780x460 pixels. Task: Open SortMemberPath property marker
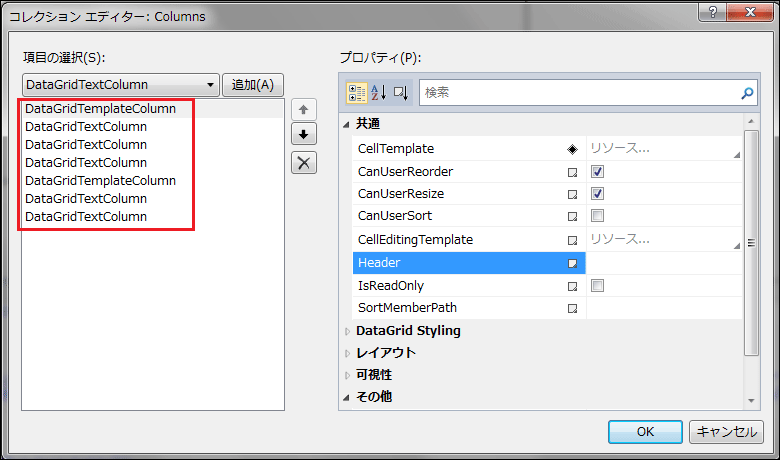(573, 308)
